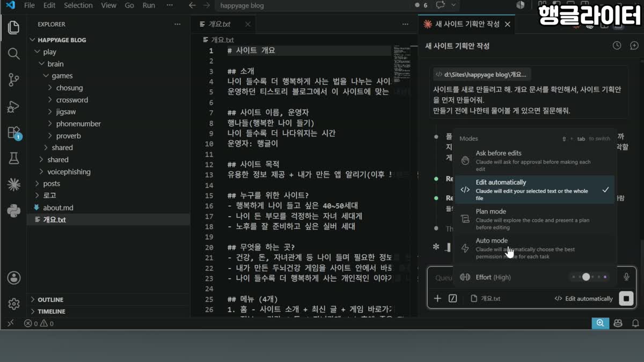The width and height of the screenshot is (644, 362).
Task: Open the chat dropdown arrow in title bar
Action: pyautogui.click(x=453, y=5)
